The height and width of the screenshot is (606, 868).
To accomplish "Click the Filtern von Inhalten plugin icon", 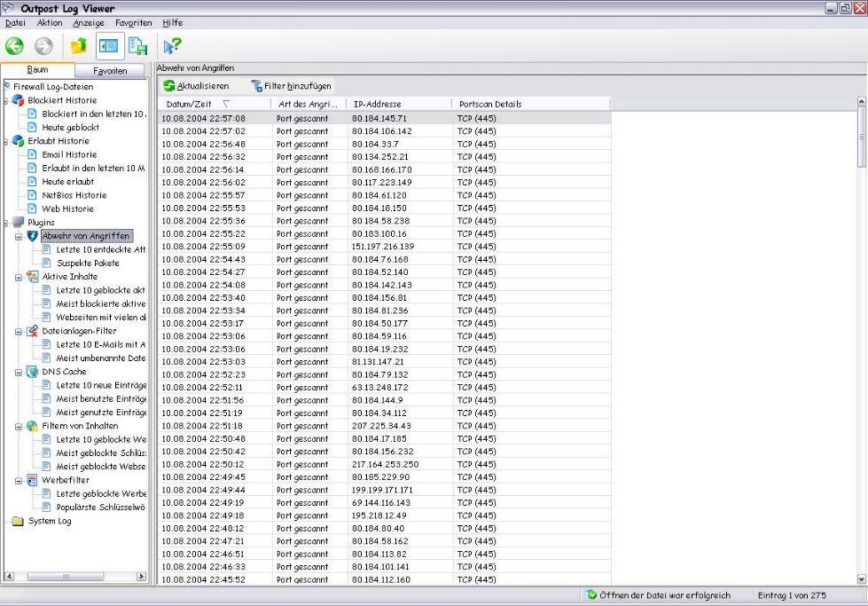I will [33, 426].
